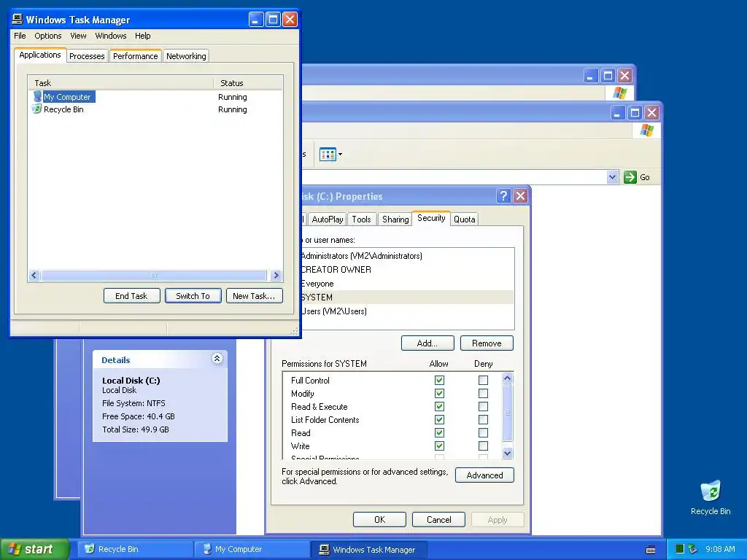Open the Windows menu
Screen dimensions: 747x560
pyautogui.click(x=111, y=36)
